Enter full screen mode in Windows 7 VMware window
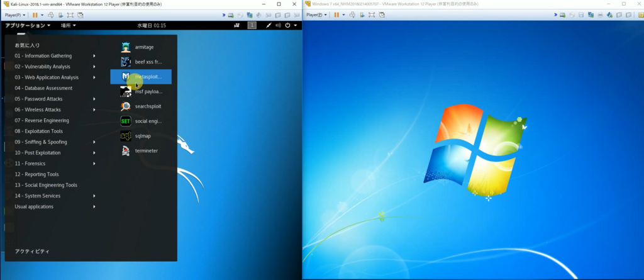 (372, 15)
